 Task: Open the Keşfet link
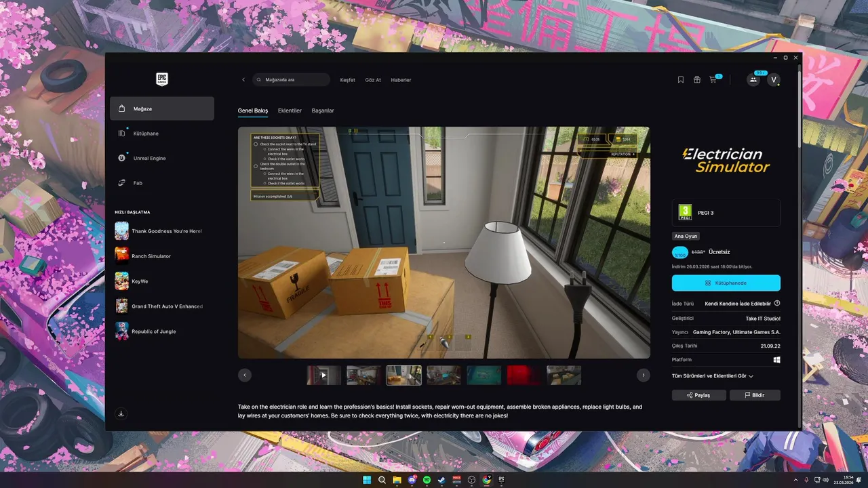tap(347, 80)
